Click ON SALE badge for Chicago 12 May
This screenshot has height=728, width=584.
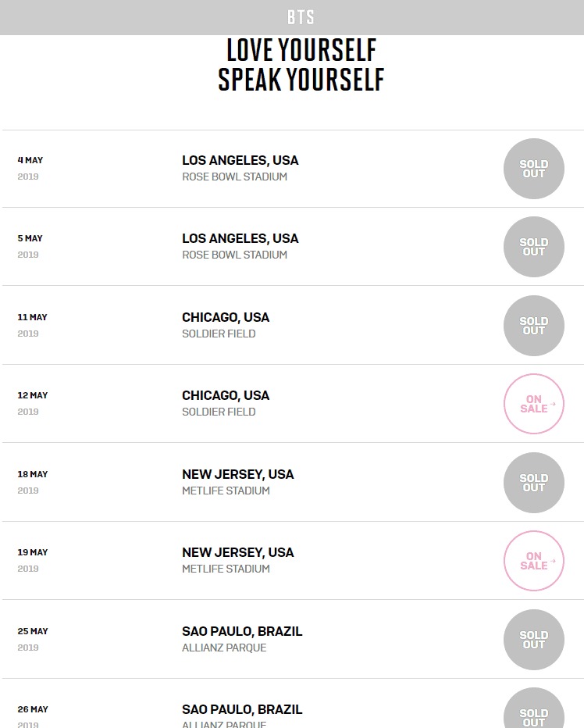pyautogui.click(x=534, y=404)
